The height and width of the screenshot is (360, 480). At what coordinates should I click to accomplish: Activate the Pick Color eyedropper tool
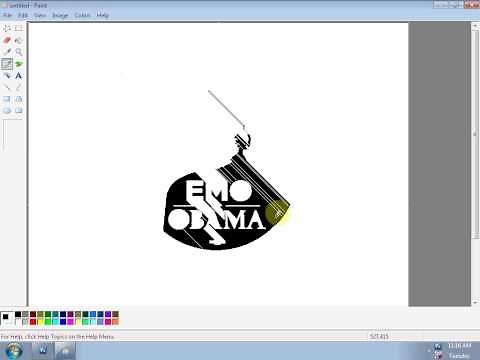pos(7,52)
